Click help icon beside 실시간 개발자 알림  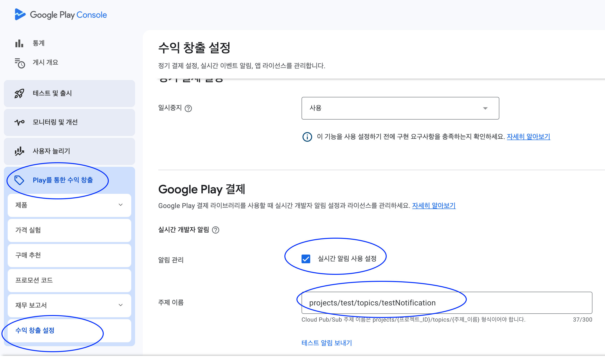coord(215,230)
